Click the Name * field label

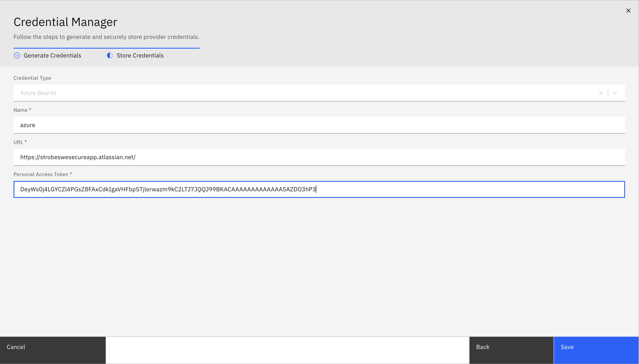pyautogui.click(x=22, y=110)
